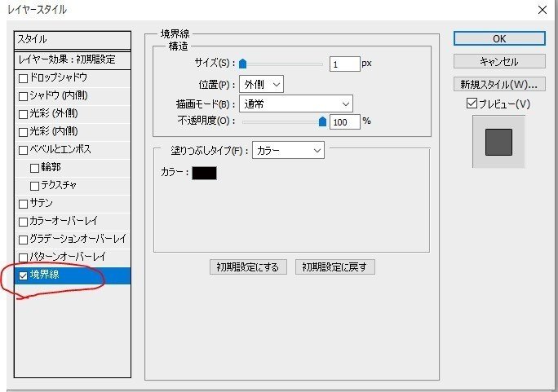Open the black カラー swatch picker
Screen dimensions: 558x392
pos(204,173)
